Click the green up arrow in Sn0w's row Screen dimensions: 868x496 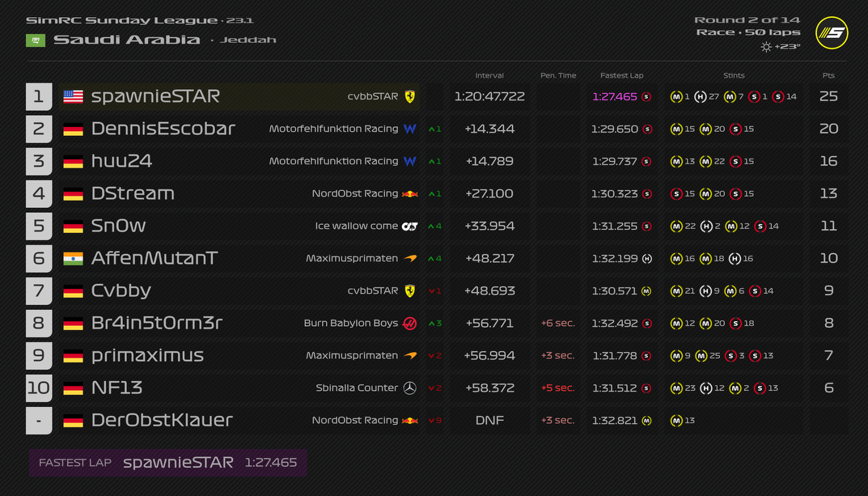431,226
